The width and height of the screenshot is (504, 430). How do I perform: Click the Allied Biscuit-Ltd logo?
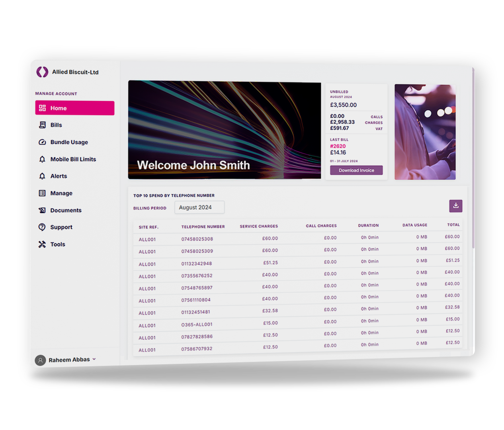pos(42,72)
